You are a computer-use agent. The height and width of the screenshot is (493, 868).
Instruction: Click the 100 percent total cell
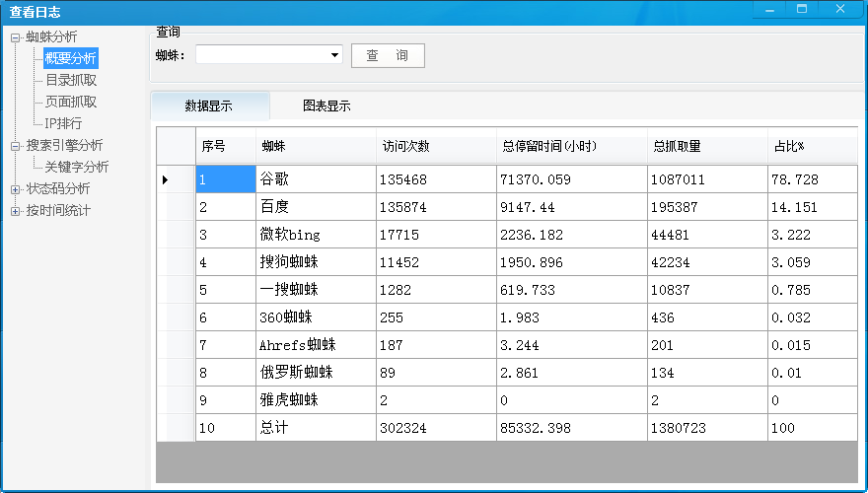[813, 428]
